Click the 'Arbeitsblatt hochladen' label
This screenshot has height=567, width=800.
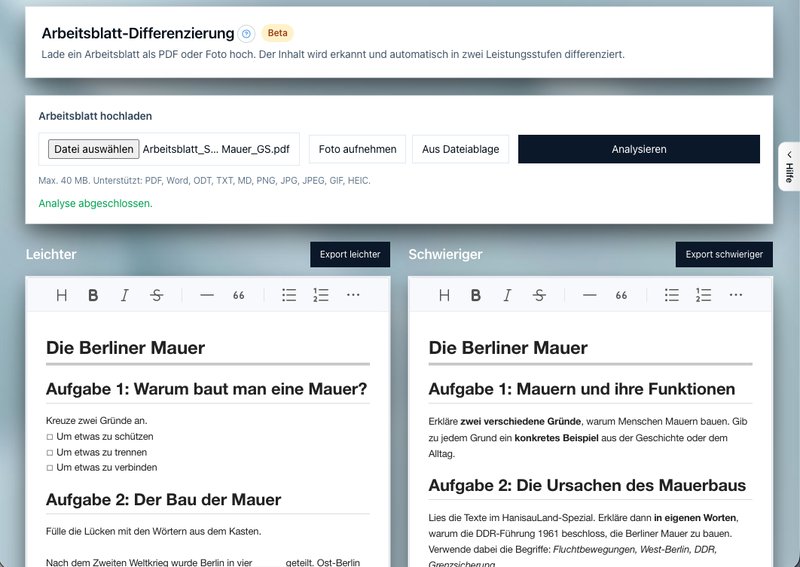click(x=95, y=116)
